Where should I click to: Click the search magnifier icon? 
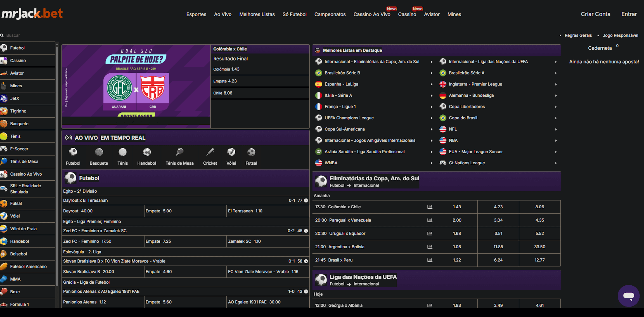[2, 35]
